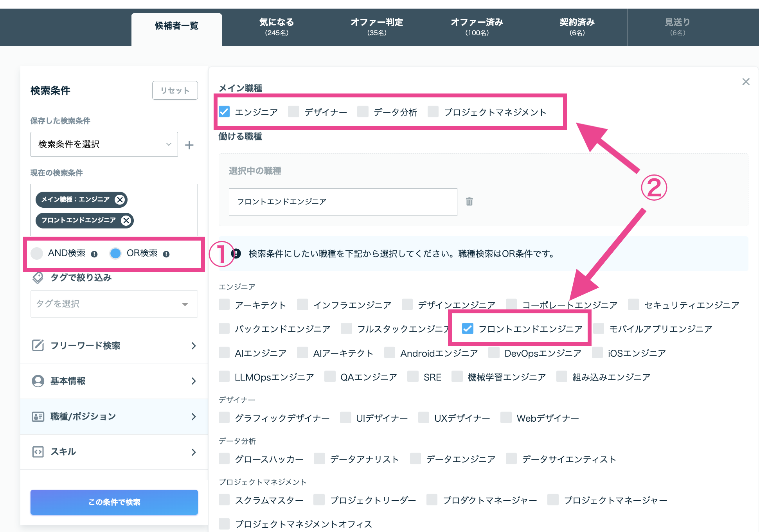This screenshot has width=759, height=532.
Task: Delete the selected job type with trash icon
Action: coord(469,201)
